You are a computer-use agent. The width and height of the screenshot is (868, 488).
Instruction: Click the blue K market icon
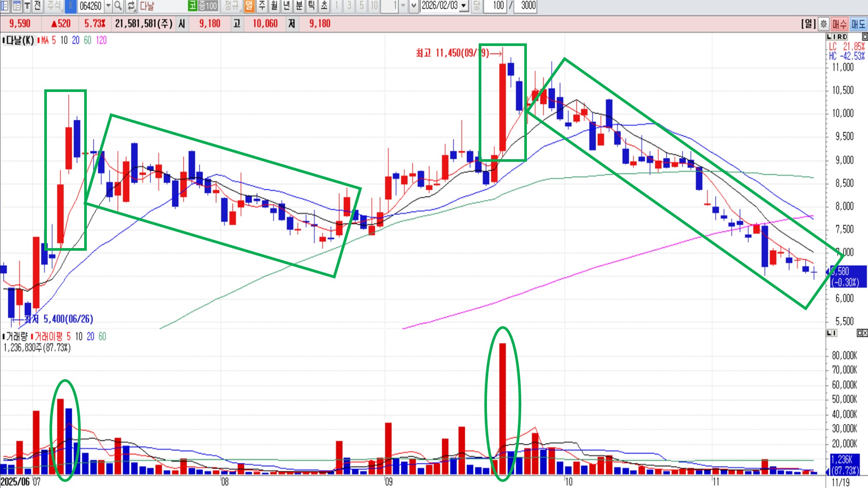click(71, 6)
